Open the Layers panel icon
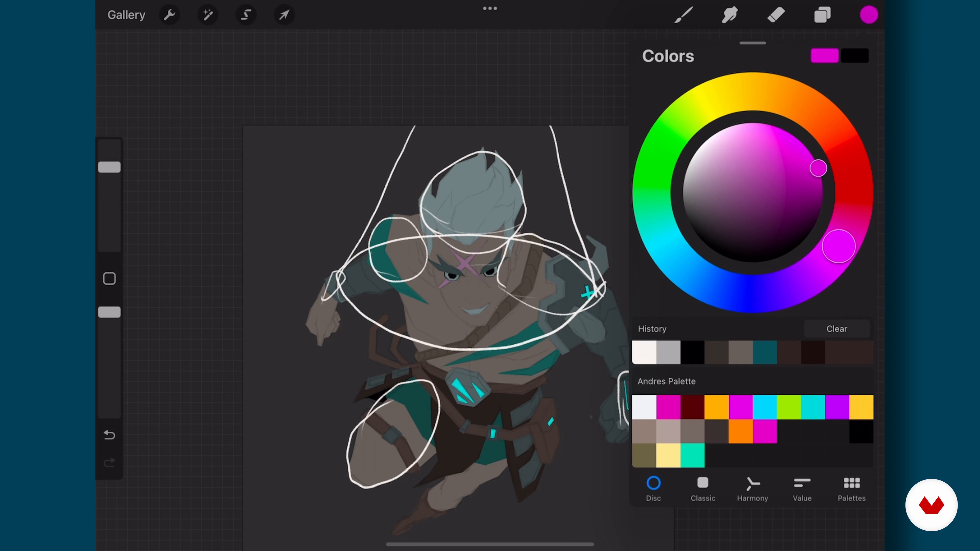Screen dimensions: 980x551 (822, 15)
